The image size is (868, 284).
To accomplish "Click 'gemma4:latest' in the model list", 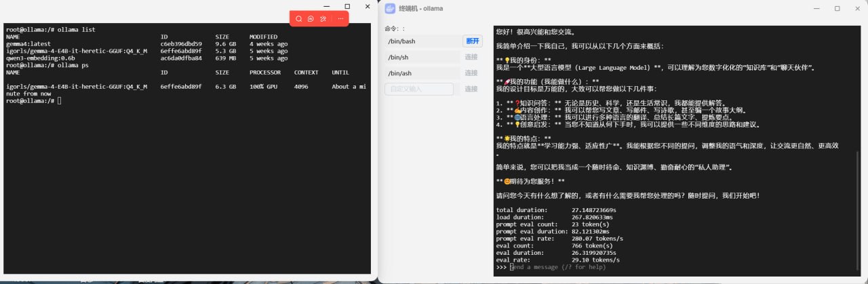I will click(x=28, y=43).
